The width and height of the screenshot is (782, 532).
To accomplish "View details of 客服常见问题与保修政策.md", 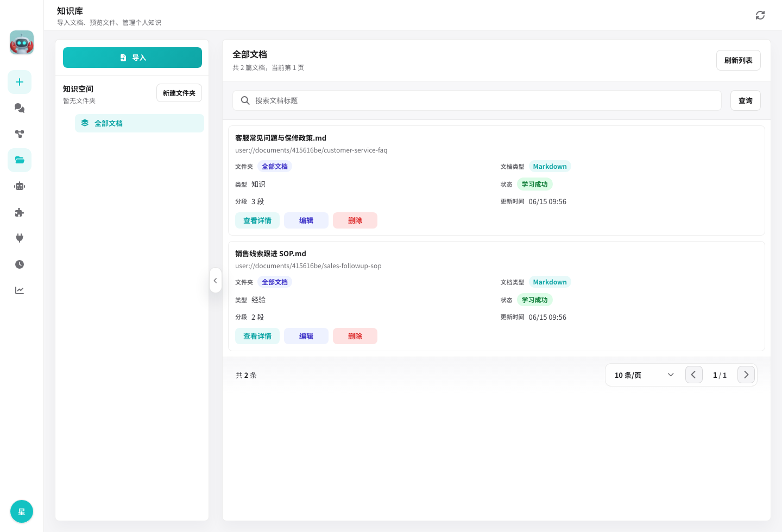I will click(x=257, y=220).
